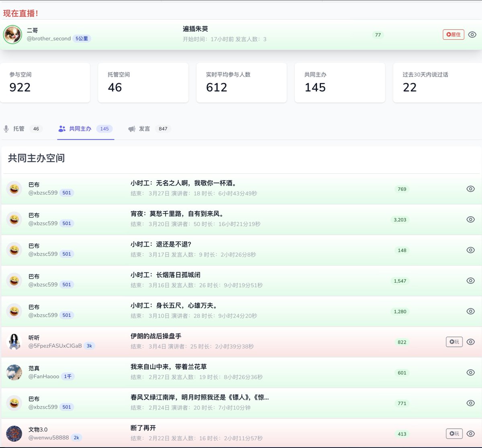
Task: Open the space 宵夜：莫愁千里路，自有到来风。
Action: (x=178, y=214)
